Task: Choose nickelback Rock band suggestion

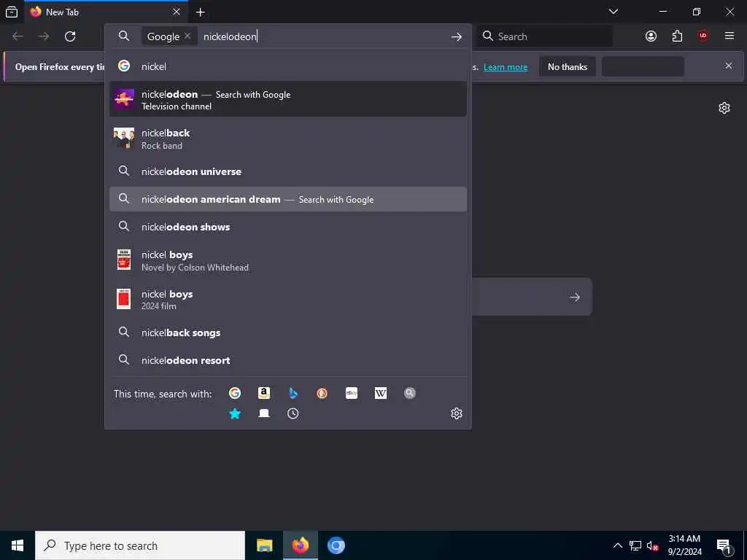Action: (x=287, y=139)
